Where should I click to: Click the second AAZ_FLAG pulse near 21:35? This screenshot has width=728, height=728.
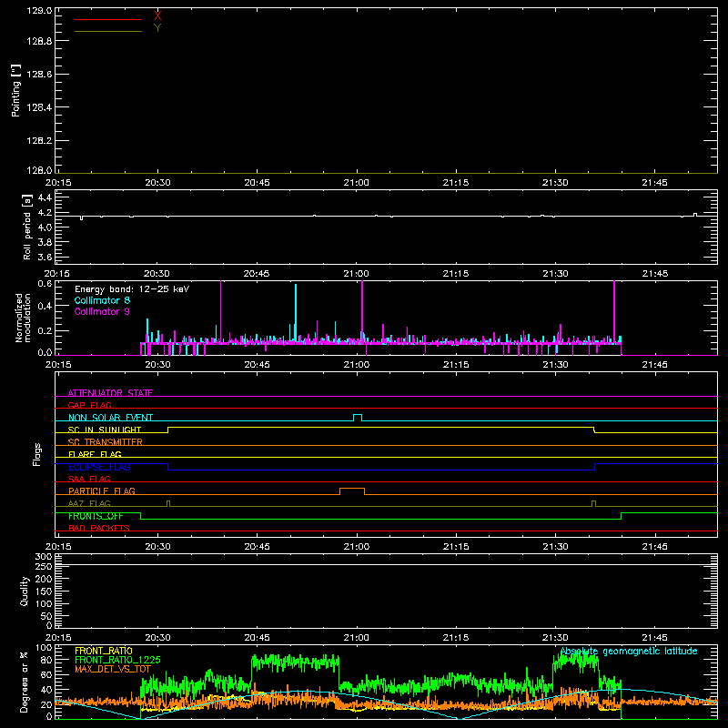(x=593, y=503)
